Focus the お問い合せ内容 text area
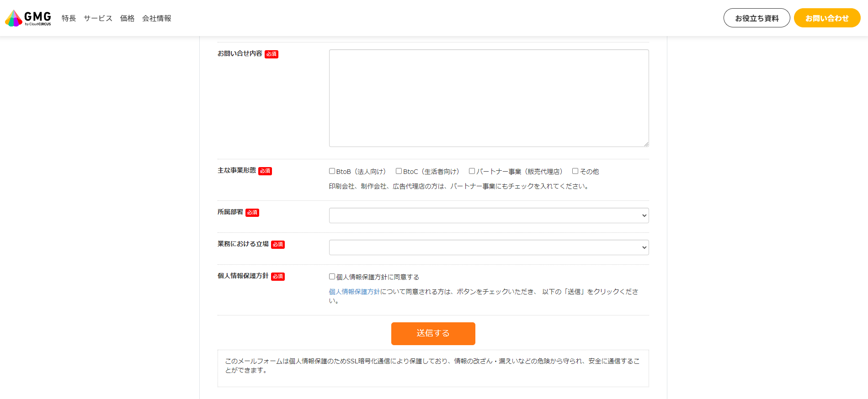 (x=489, y=98)
